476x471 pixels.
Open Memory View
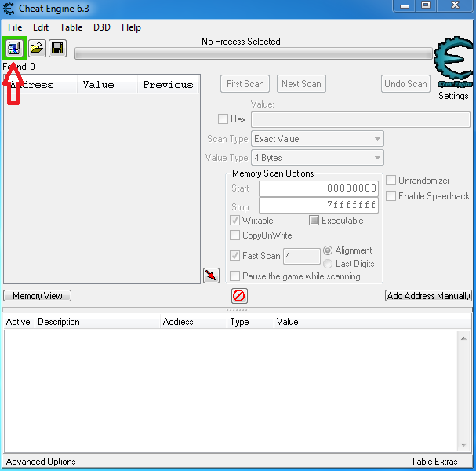(x=38, y=296)
